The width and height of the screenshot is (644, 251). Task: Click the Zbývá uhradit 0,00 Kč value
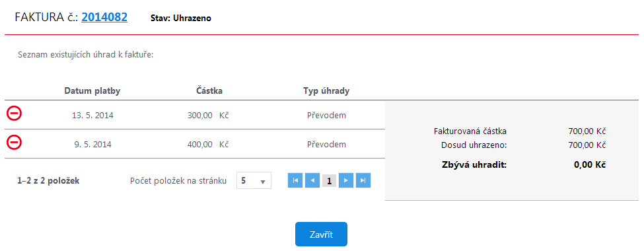click(x=590, y=165)
